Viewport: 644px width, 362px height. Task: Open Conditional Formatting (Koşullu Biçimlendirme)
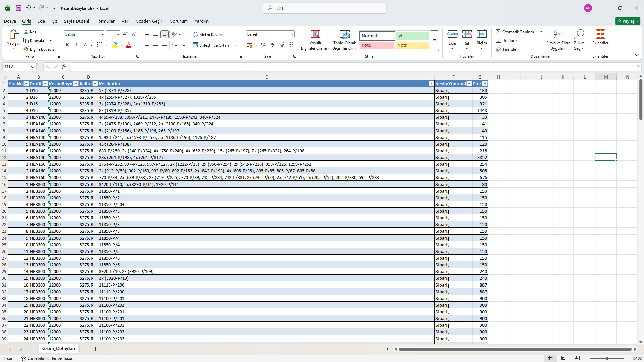click(316, 40)
